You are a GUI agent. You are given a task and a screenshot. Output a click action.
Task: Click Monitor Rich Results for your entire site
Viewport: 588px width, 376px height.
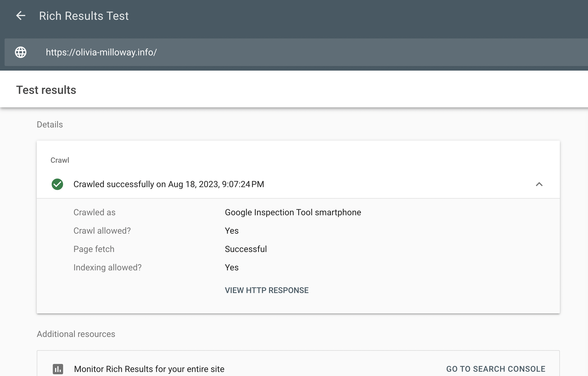(149, 369)
